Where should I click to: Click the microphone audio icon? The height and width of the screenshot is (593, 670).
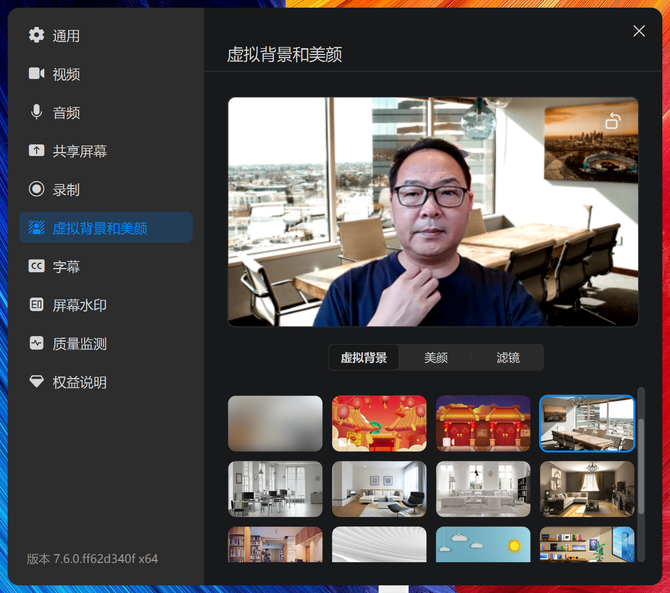click(36, 112)
